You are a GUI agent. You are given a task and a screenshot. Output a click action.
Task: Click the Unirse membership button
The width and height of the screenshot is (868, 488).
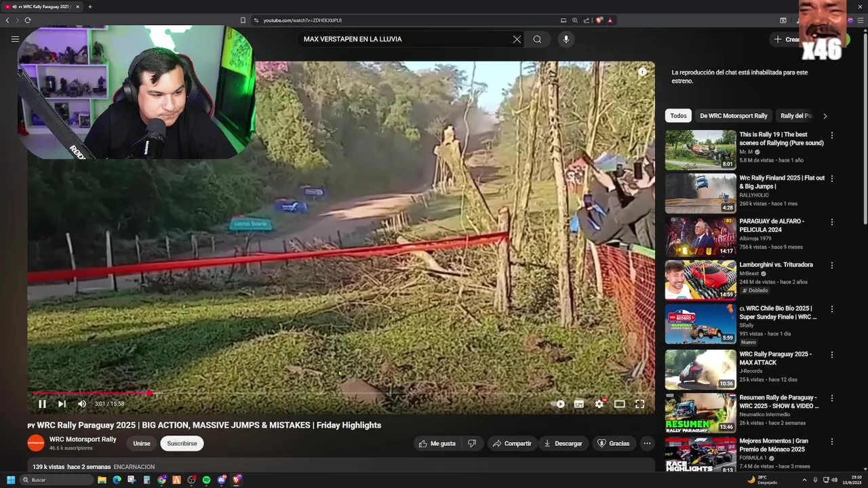[142, 443]
